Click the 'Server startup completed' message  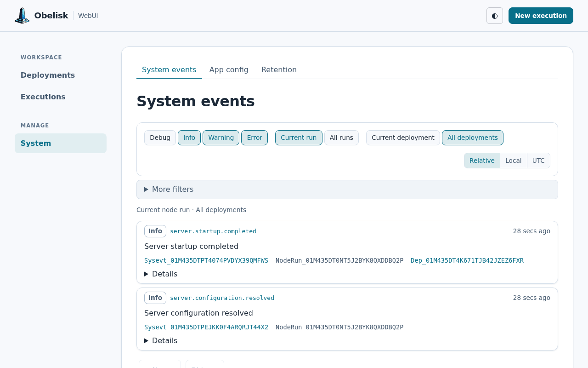pos(191,246)
